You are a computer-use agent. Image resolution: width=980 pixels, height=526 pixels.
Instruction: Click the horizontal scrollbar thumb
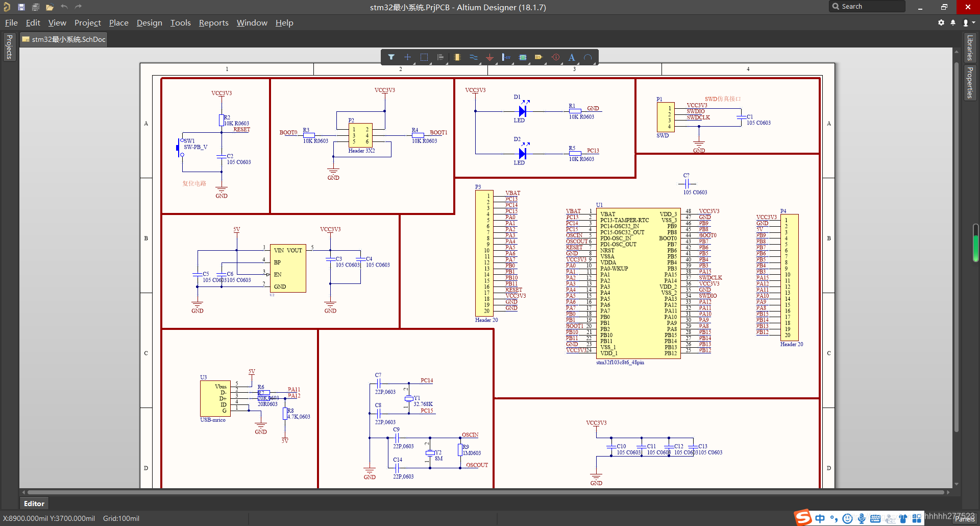tap(485, 492)
